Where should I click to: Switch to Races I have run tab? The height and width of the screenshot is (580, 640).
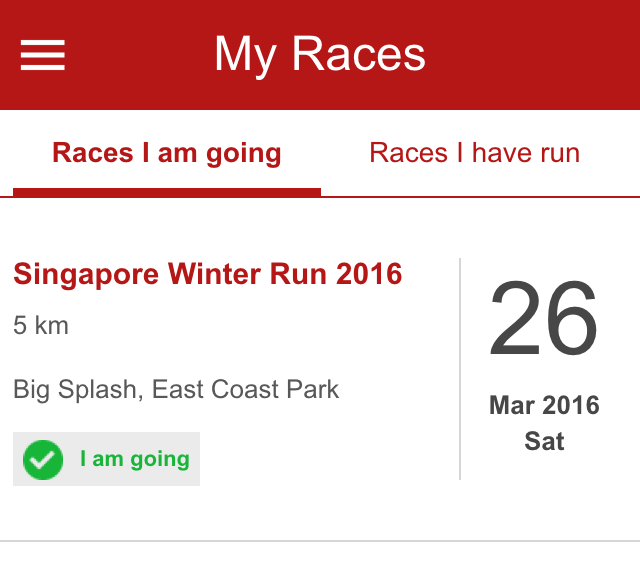(x=474, y=153)
